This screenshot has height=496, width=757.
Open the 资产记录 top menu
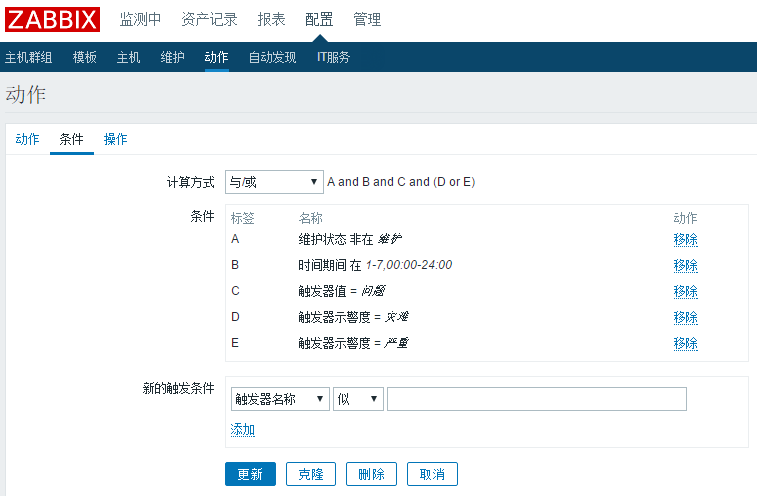point(209,20)
